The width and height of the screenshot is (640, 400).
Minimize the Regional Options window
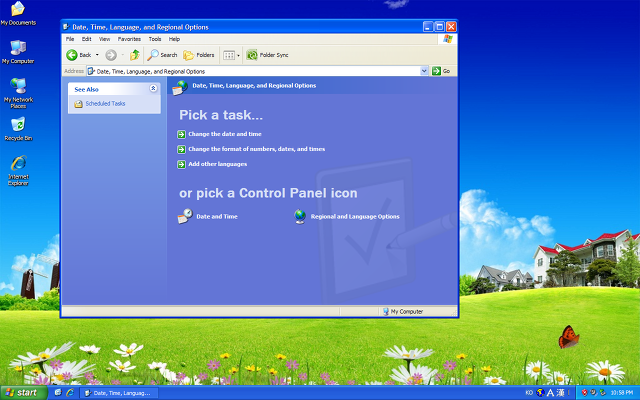point(428,27)
